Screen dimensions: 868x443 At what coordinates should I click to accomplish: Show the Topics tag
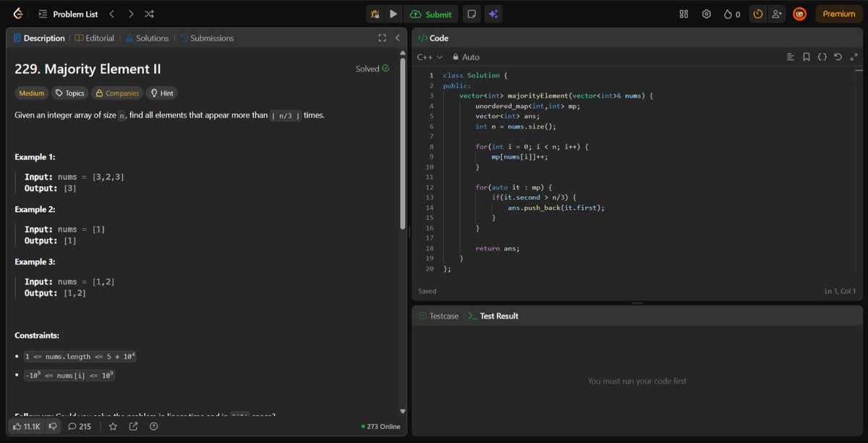[69, 93]
